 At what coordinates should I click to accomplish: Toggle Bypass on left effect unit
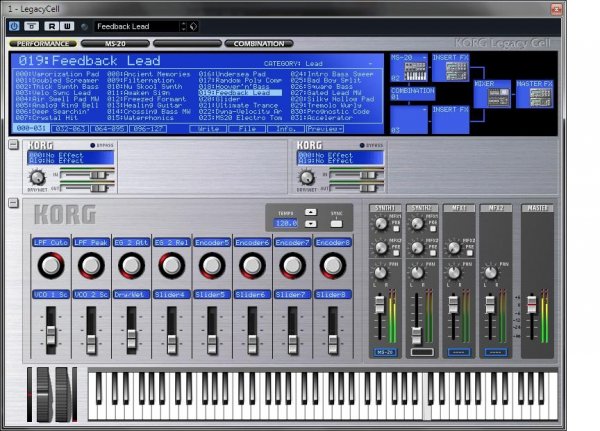[93, 145]
